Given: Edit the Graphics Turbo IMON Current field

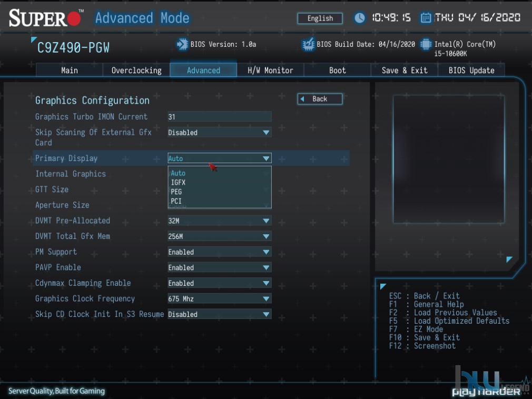Looking at the screenshot, I should [x=220, y=117].
